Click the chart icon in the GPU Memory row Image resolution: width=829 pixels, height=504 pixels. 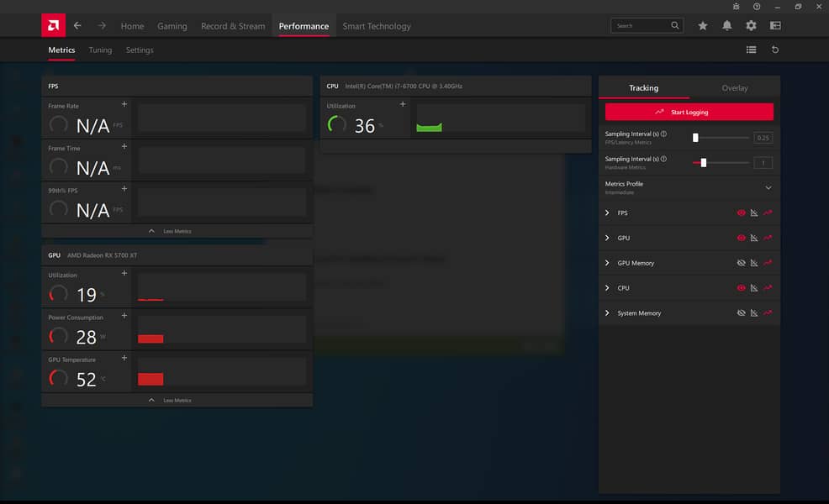[754, 263]
